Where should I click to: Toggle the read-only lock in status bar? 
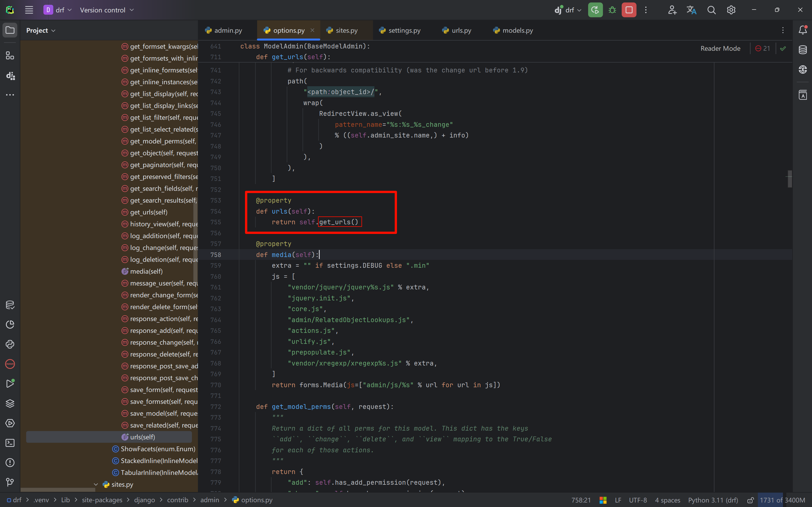pos(751,500)
